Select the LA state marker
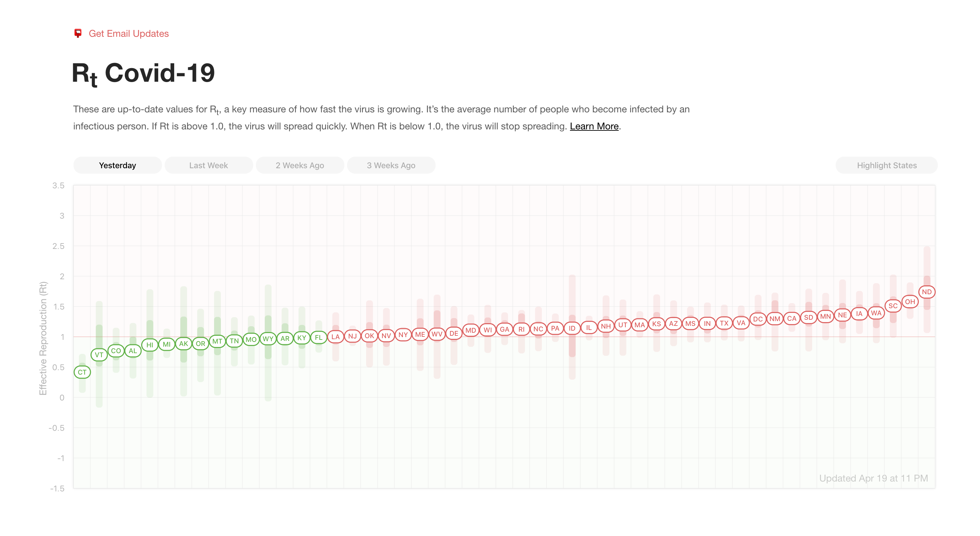This screenshot has height=536, width=980. coord(335,336)
